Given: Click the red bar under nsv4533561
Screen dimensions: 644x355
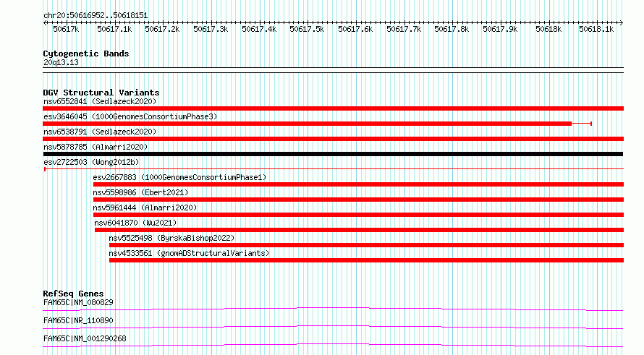Looking at the screenshot, I should [366, 260].
